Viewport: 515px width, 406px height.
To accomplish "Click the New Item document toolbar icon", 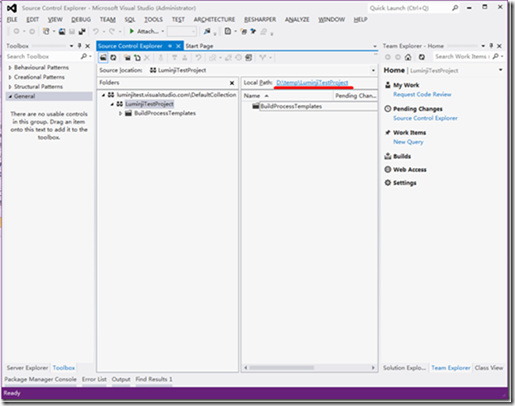I will coord(228,31).
